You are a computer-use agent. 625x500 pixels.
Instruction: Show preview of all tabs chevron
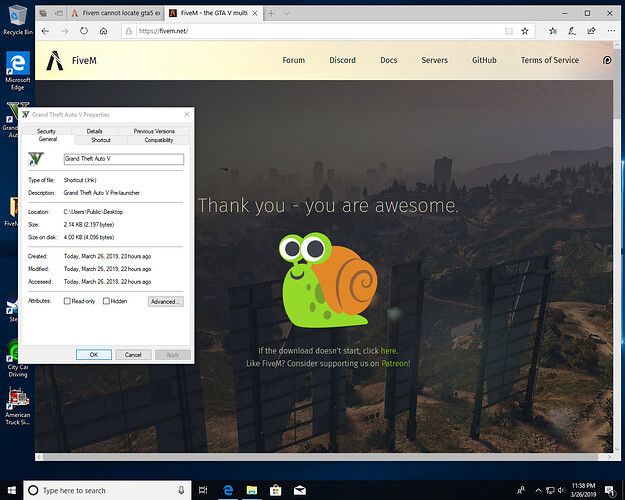[x=286, y=14]
